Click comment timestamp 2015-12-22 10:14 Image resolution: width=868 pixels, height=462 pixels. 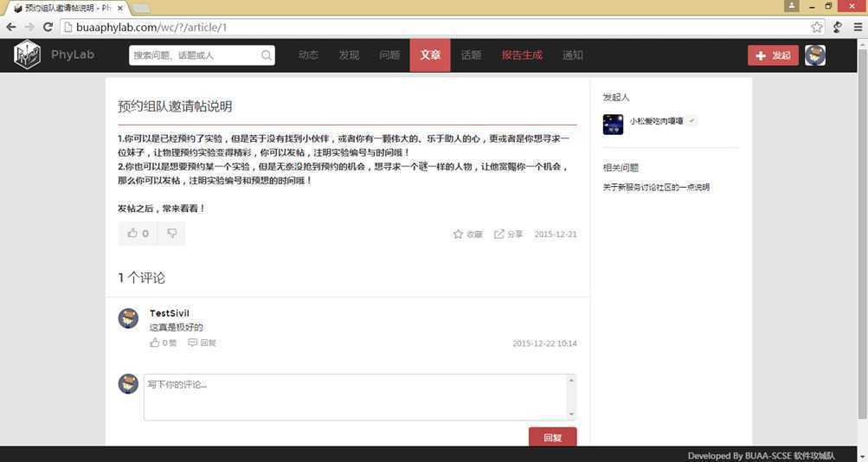click(x=544, y=343)
